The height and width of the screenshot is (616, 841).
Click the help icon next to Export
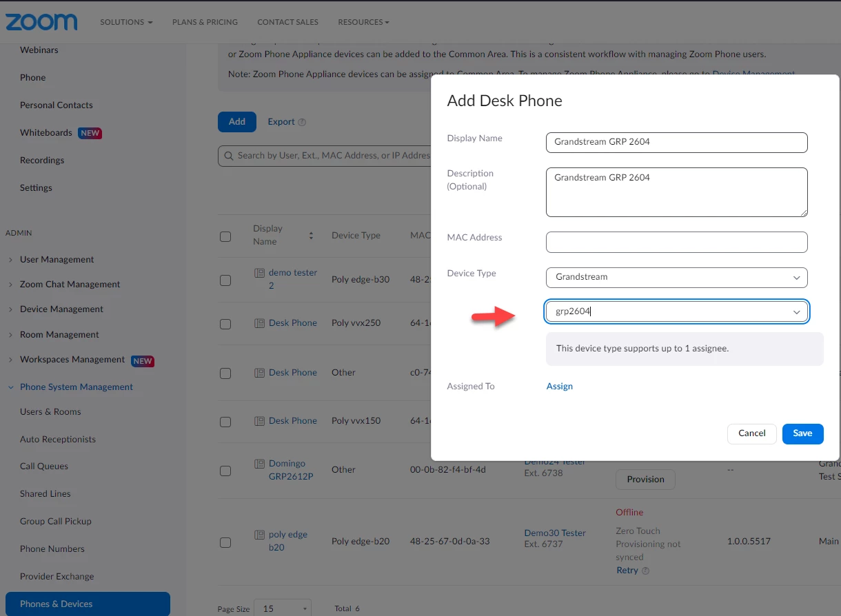(302, 123)
